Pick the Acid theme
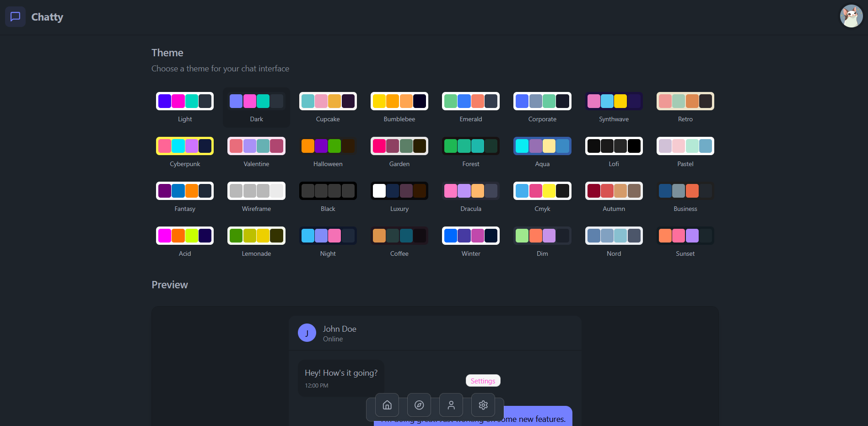This screenshot has width=868, height=426. point(185,242)
